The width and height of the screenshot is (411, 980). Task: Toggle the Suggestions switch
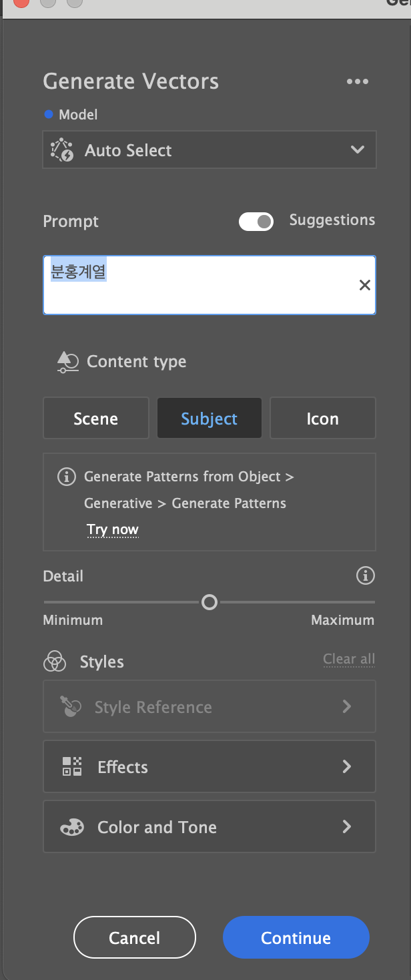pyautogui.click(x=256, y=221)
